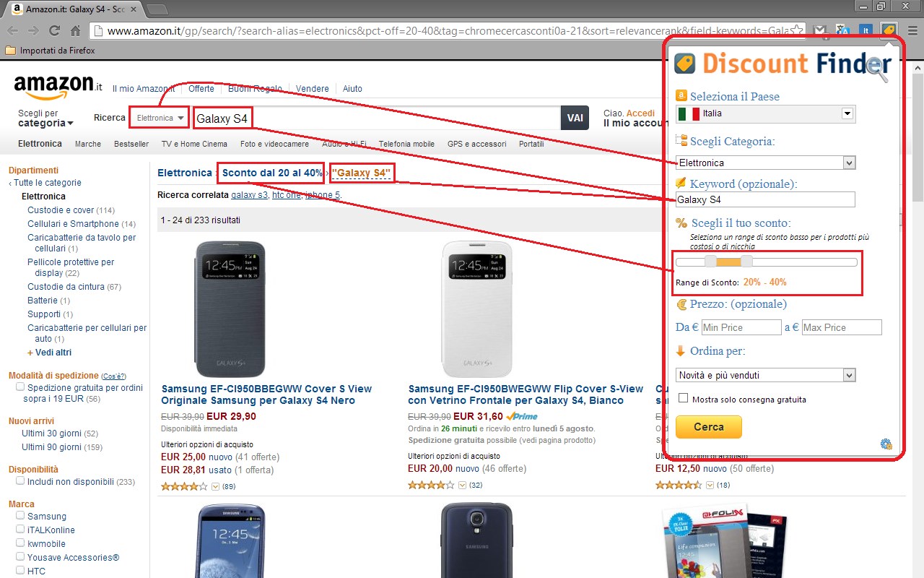Open Discount Finder settings gear icon

pos(886,444)
